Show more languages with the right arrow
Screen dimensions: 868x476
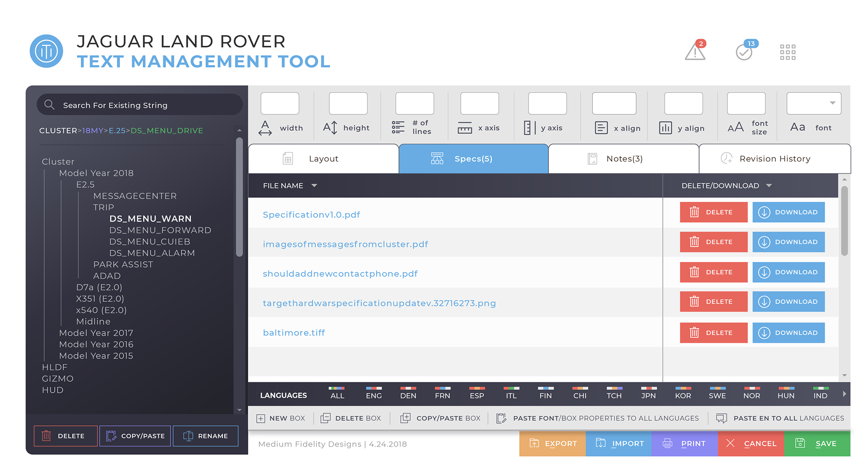(844, 394)
